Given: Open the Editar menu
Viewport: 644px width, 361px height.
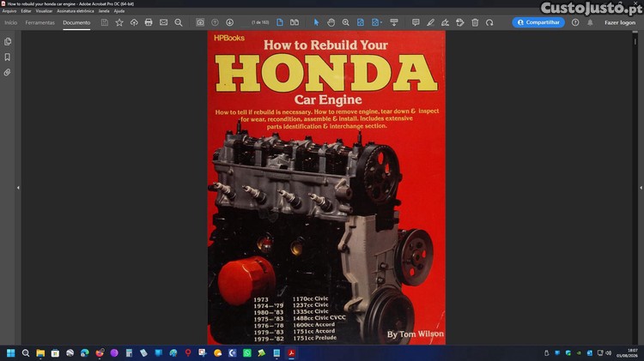Looking at the screenshot, I should [26, 11].
